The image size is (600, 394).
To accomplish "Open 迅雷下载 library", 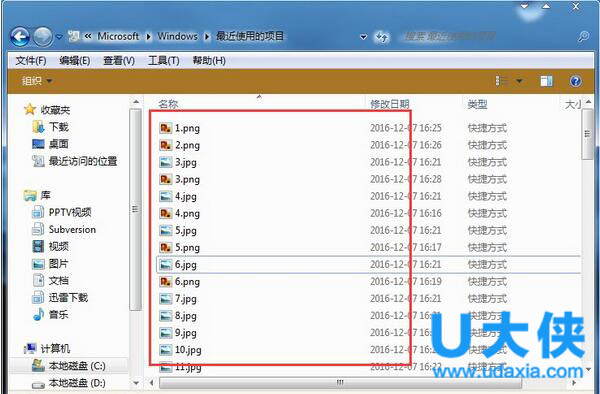I will pos(60,297).
